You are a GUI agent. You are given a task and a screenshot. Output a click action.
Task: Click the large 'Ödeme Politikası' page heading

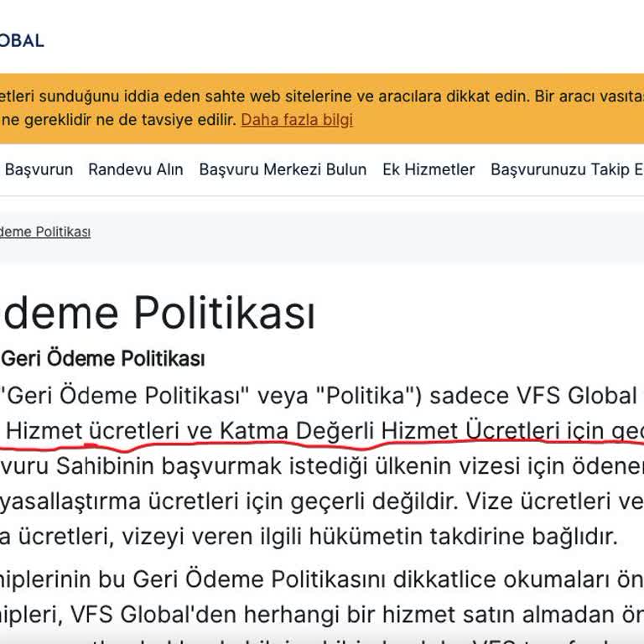158,313
